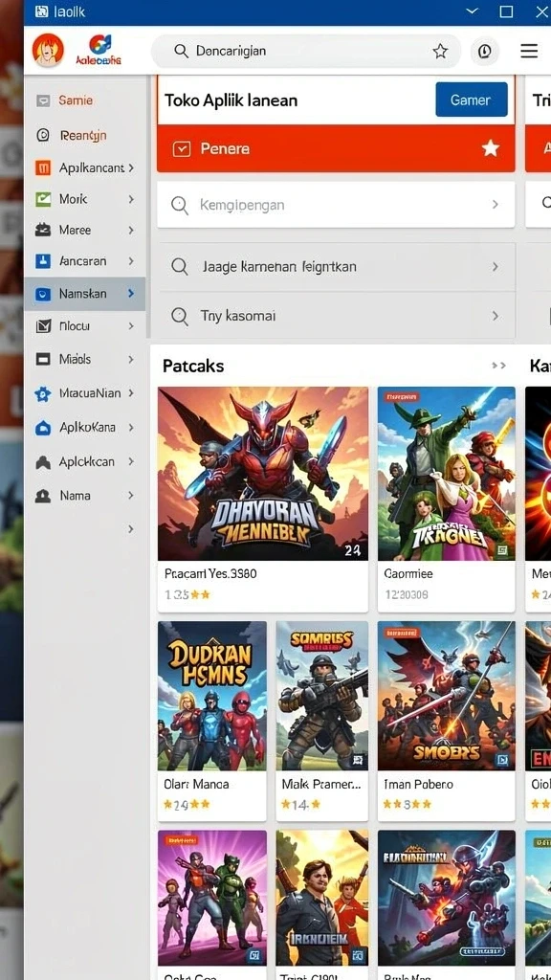Click the app icon in title bar

pos(42,11)
